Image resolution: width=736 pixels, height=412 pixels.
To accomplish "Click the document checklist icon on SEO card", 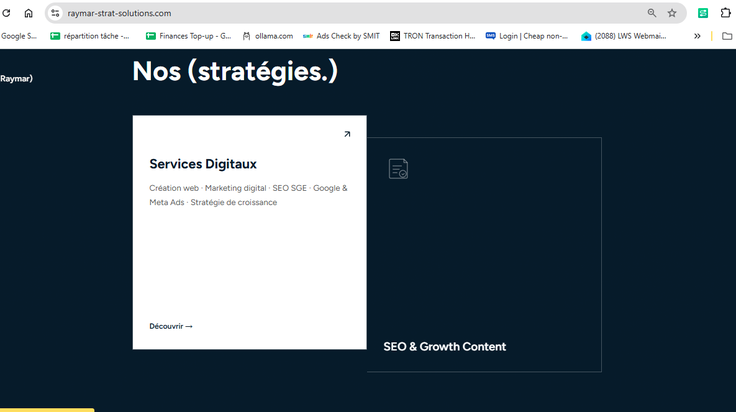I will pos(398,169).
